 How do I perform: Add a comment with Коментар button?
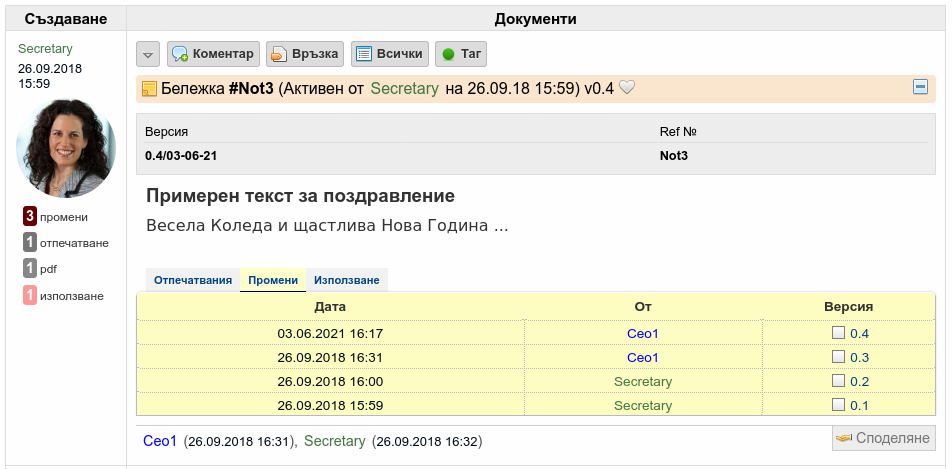213,54
